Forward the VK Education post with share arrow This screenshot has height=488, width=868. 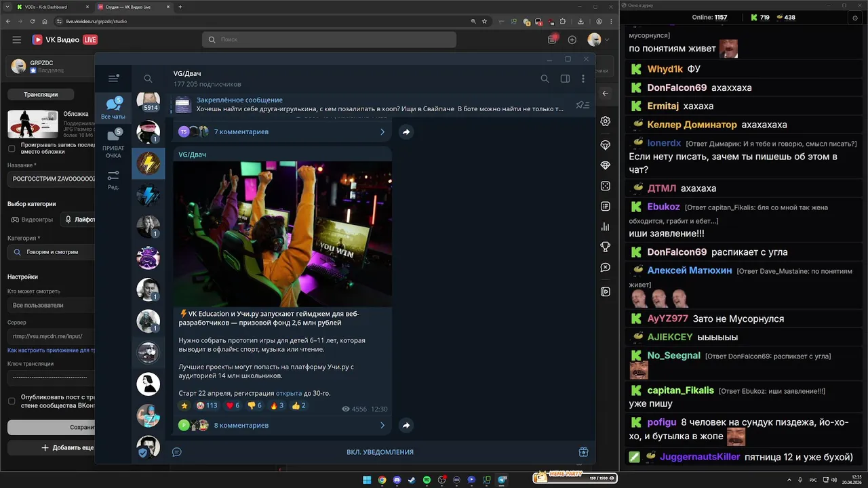pos(406,425)
